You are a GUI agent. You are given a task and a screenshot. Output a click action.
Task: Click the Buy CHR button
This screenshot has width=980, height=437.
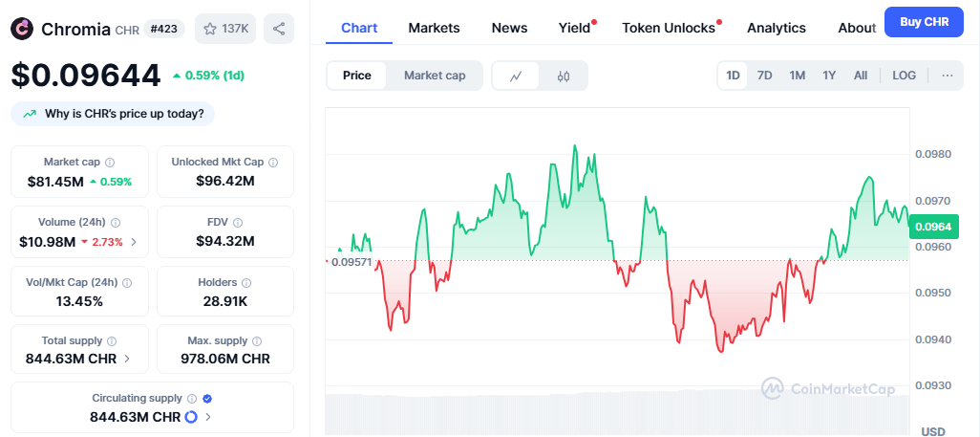pyautogui.click(x=924, y=22)
